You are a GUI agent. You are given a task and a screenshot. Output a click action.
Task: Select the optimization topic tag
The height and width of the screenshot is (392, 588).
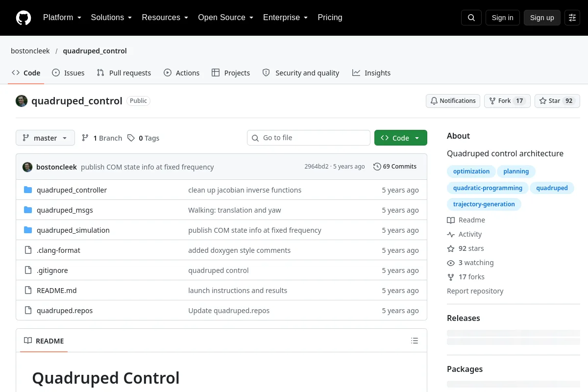coord(471,171)
